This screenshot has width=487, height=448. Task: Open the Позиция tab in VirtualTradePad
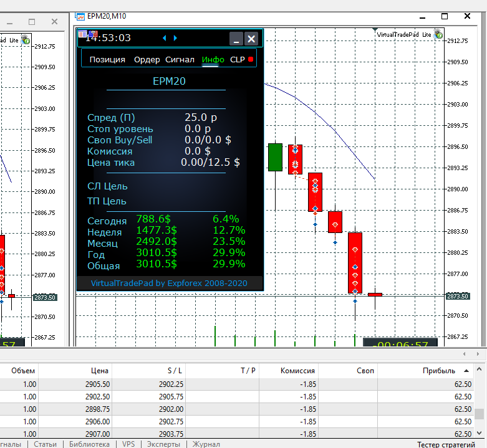(x=107, y=59)
